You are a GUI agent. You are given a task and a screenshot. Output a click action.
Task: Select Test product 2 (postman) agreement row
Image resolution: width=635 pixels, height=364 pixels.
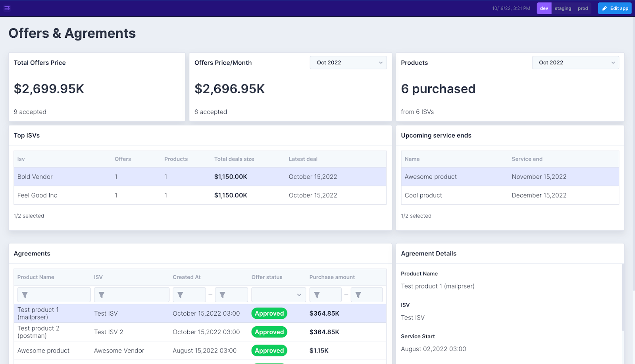200,332
